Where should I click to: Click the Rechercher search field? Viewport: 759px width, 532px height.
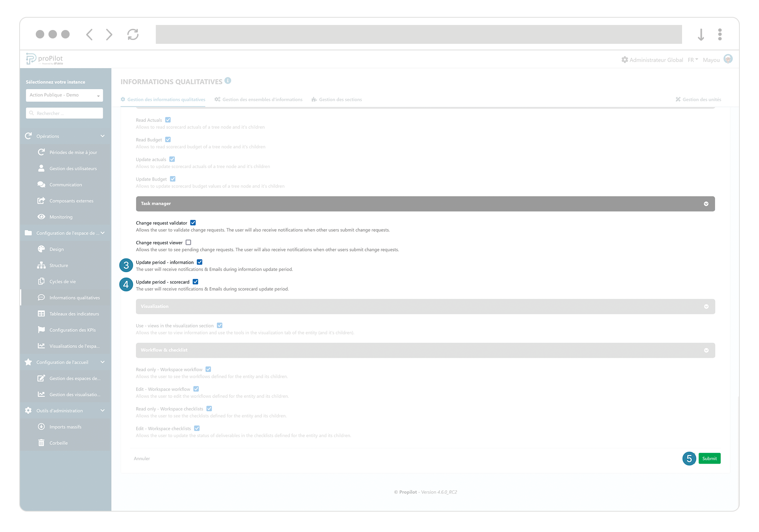[64, 113]
